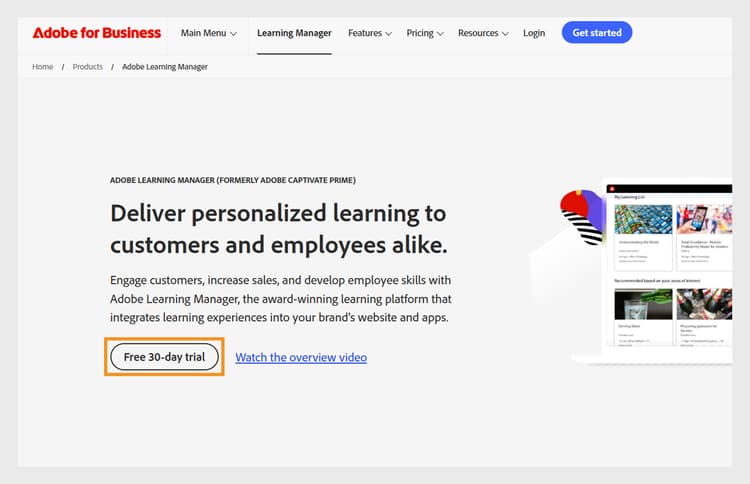Click the pouring water glass course thumbnail
Viewport: 750px width, 484px height.
coord(643,304)
